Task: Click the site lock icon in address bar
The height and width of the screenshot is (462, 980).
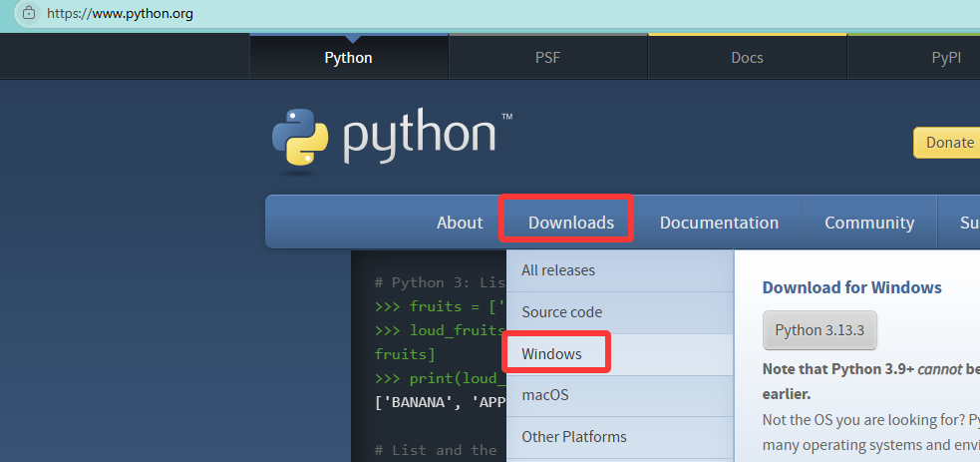Action: coord(29,13)
